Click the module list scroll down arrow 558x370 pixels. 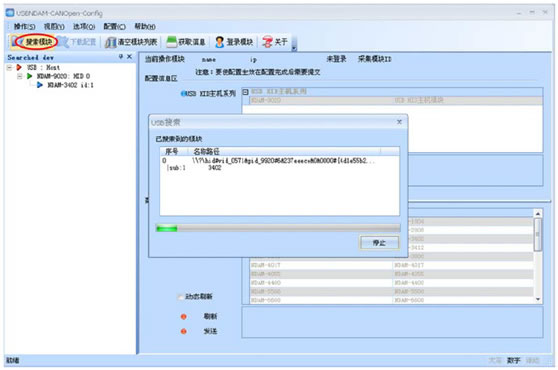pyautogui.click(x=538, y=300)
